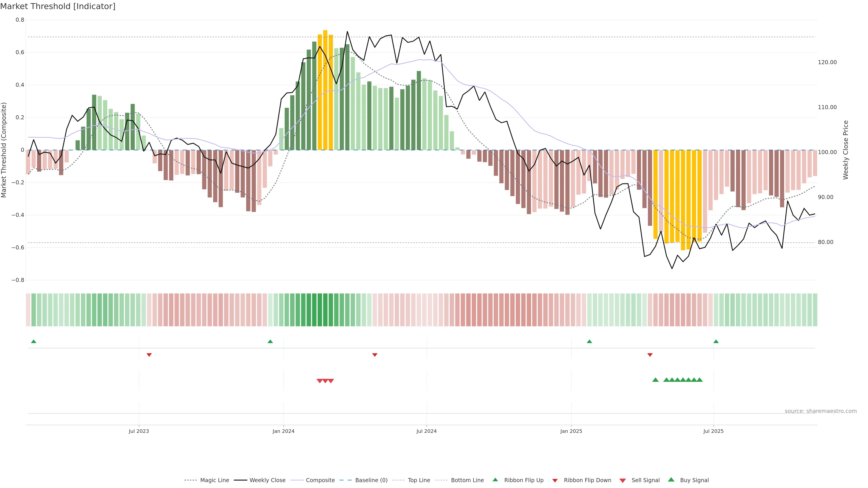Toggle Baseline (0) legend entry
This screenshot has height=488, width=868.
(371, 480)
